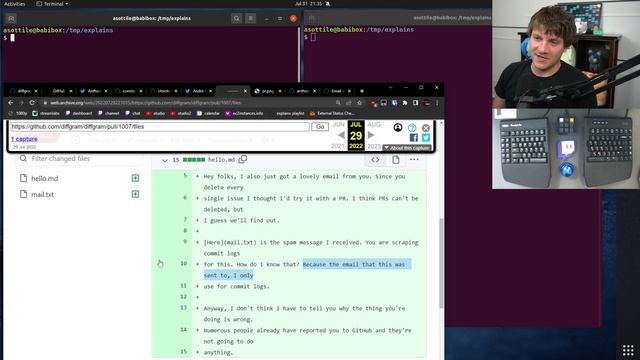The image size is (640, 360).
Task: Click the Twitch button on the stream deck camera
Action: point(567,148)
